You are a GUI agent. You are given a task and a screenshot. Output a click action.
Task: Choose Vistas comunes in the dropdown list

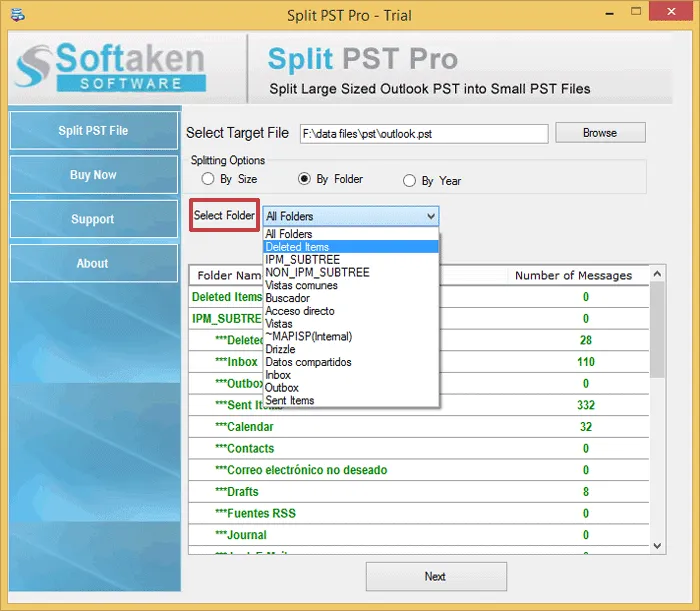[x=351, y=285]
